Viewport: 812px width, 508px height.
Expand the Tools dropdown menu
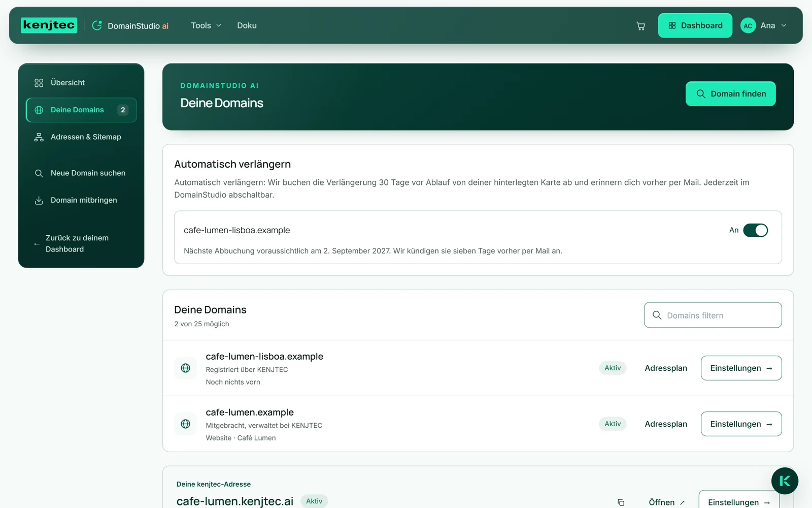pyautogui.click(x=206, y=25)
